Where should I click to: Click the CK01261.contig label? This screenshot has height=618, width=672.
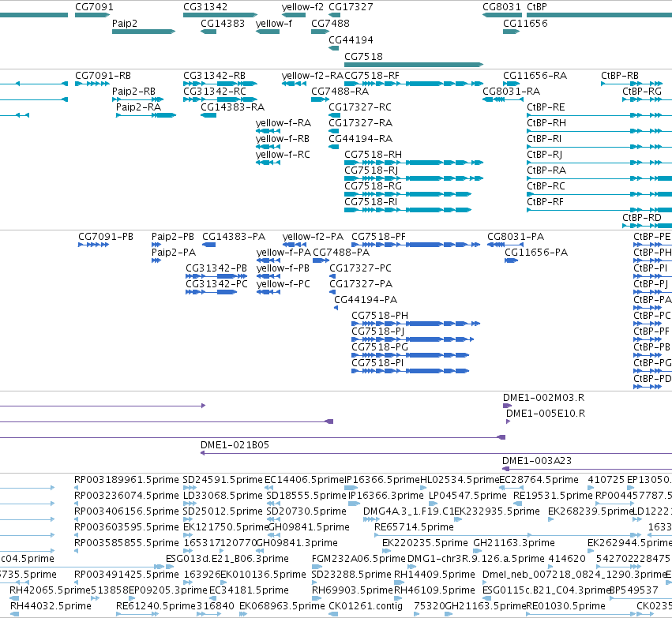click(366, 606)
